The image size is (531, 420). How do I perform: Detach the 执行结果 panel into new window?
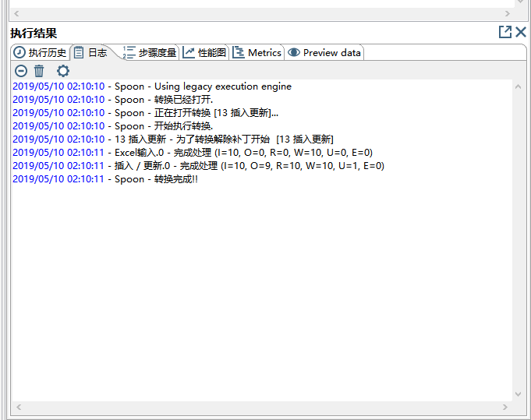click(x=505, y=32)
